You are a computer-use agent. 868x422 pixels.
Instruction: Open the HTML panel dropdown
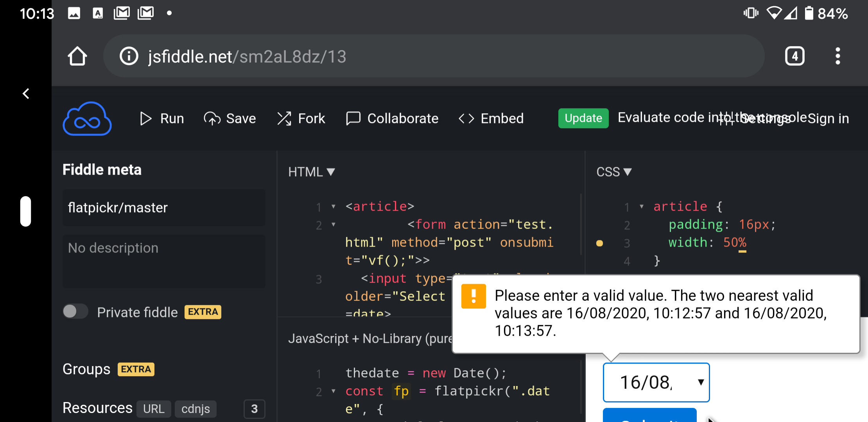(x=312, y=172)
